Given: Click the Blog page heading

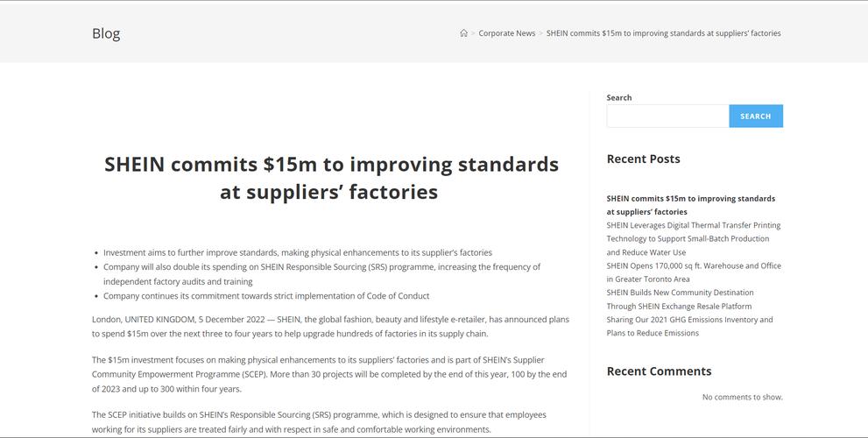Looking at the screenshot, I should pyautogui.click(x=106, y=33).
